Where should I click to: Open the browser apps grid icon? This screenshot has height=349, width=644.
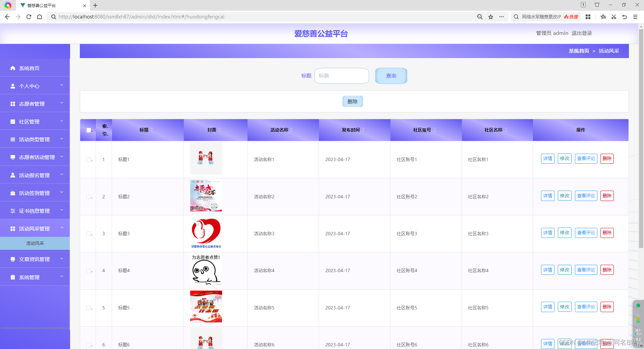coord(588,17)
